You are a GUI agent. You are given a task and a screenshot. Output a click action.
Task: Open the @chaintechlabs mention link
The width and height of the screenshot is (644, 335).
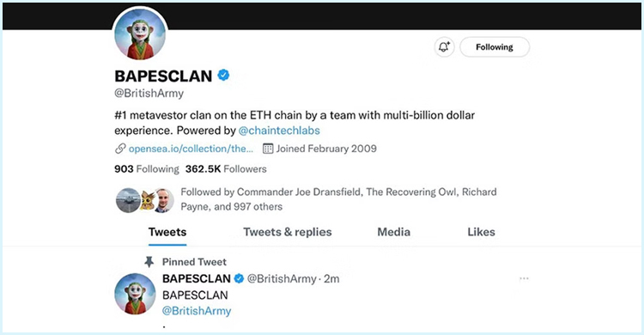[x=279, y=131]
